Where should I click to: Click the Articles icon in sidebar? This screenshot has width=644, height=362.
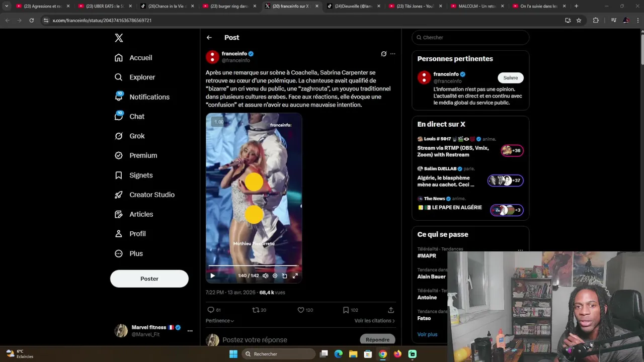pos(119,214)
